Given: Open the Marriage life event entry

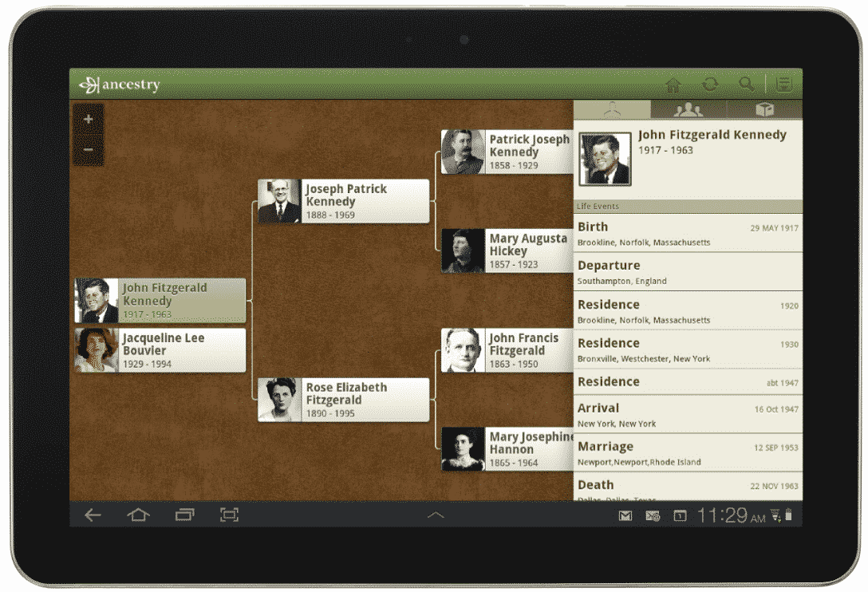Looking at the screenshot, I should click(x=688, y=452).
